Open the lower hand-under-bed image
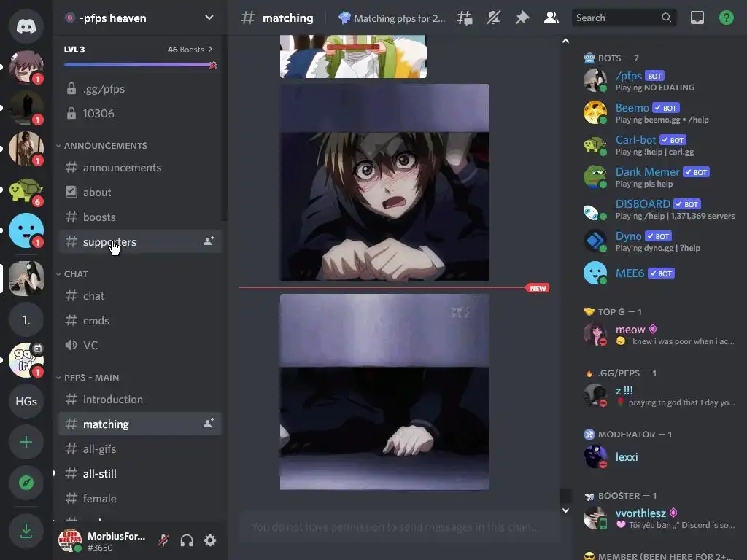Screen dimensions: 747x560 tap(384, 392)
